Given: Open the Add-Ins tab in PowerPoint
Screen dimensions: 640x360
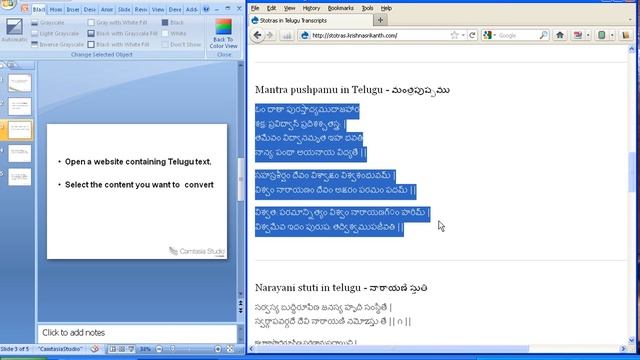Looking at the screenshot, I should (x=191, y=9).
